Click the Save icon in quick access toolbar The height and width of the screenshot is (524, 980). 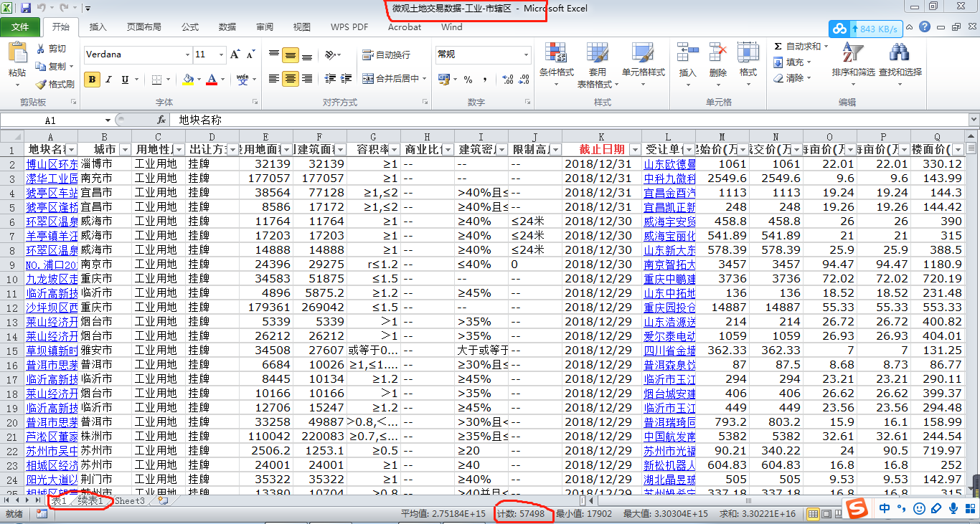click(26, 8)
